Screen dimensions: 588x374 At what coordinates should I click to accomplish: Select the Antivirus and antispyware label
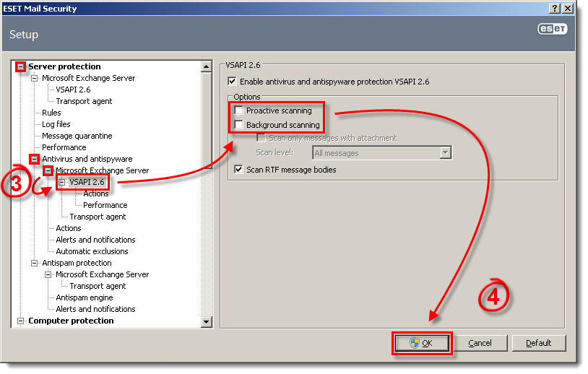click(x=87, y=159)
